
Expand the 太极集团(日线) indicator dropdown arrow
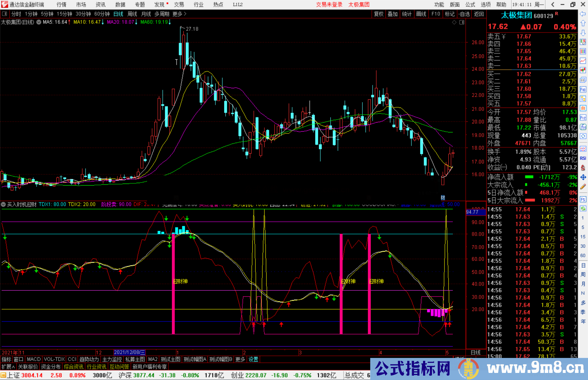point(39,22)
